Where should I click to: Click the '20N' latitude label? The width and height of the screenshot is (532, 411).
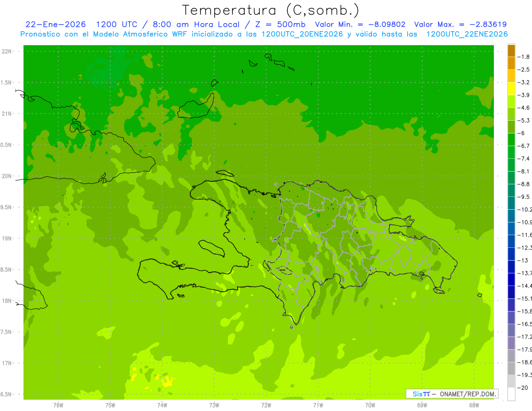pyautogui.click(x=7, y=176)
